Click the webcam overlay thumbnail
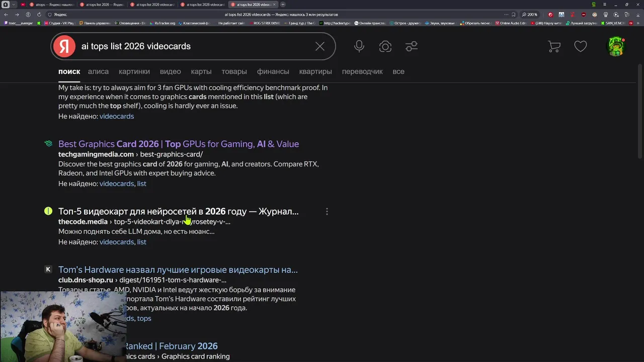Screen dimensions: 644x362 (63, 326)
